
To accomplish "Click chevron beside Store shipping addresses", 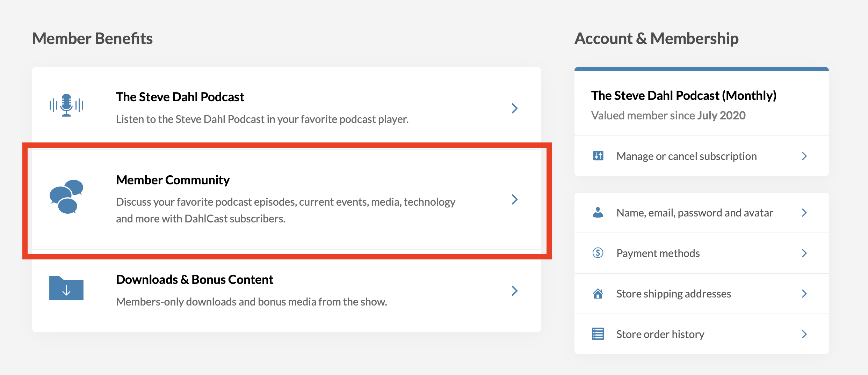I will 804,294.
